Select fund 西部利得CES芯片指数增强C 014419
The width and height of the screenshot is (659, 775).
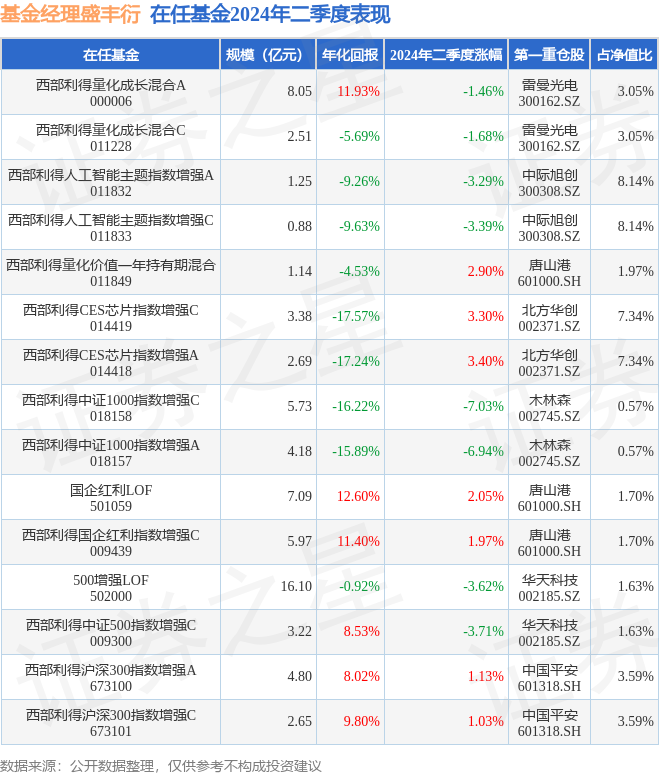tap(111, 318)
